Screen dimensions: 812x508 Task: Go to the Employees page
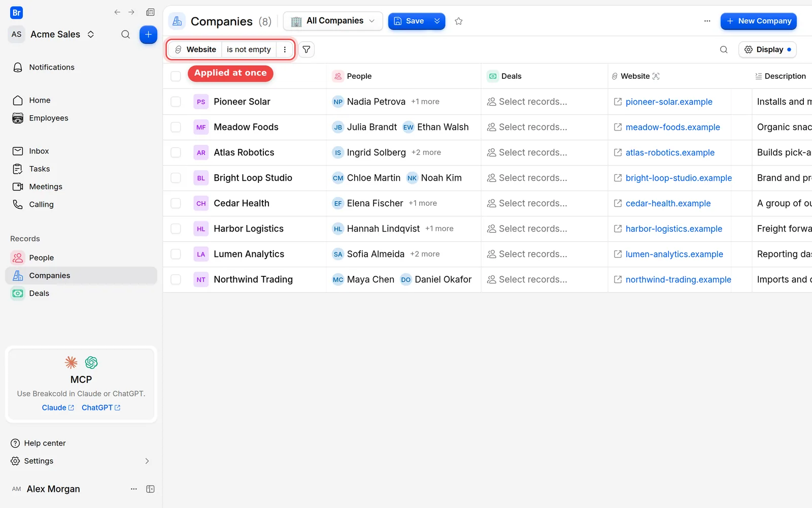(x=48, y=118)
